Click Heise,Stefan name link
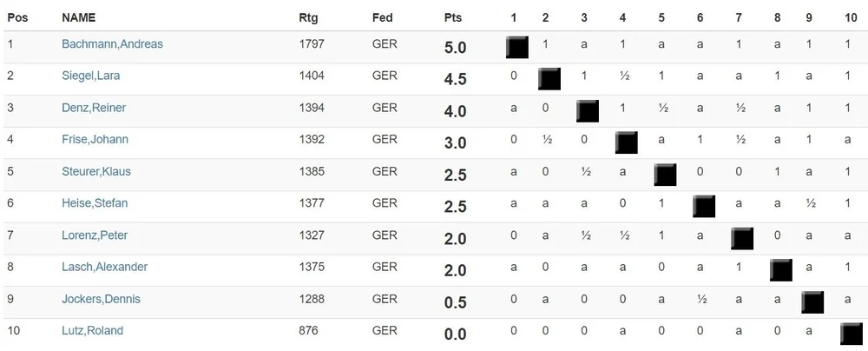 click(95, 203)
